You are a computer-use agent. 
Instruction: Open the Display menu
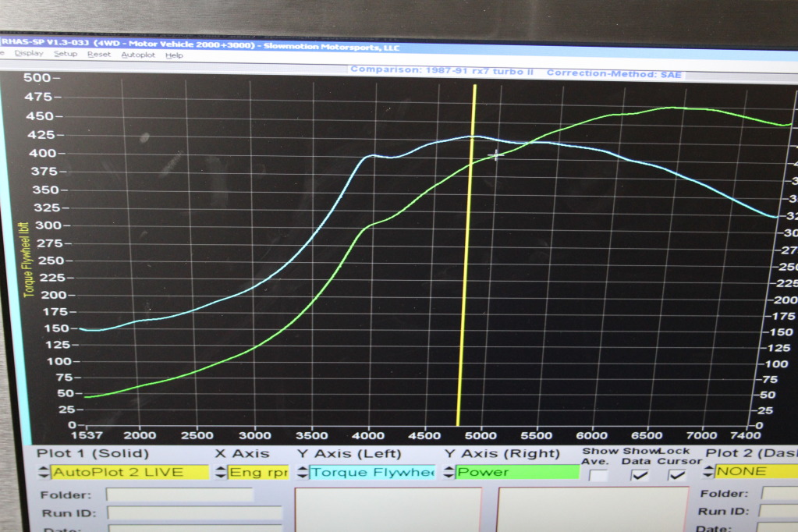click(x=29, y=53)
